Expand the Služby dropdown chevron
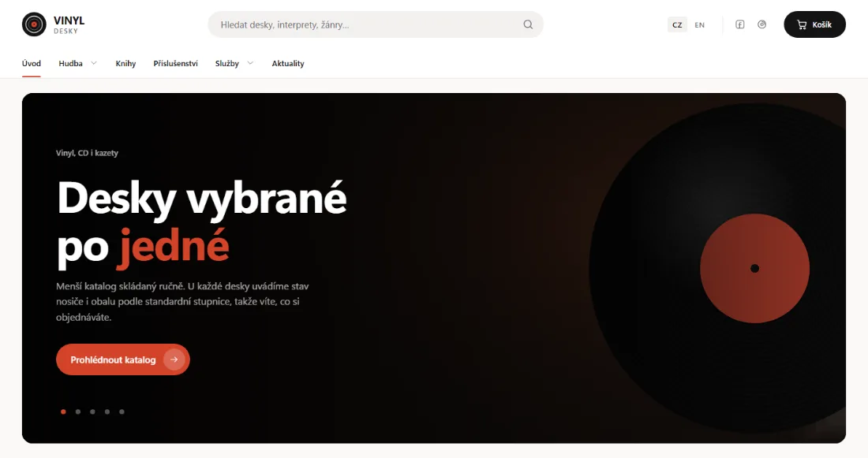 250,63
